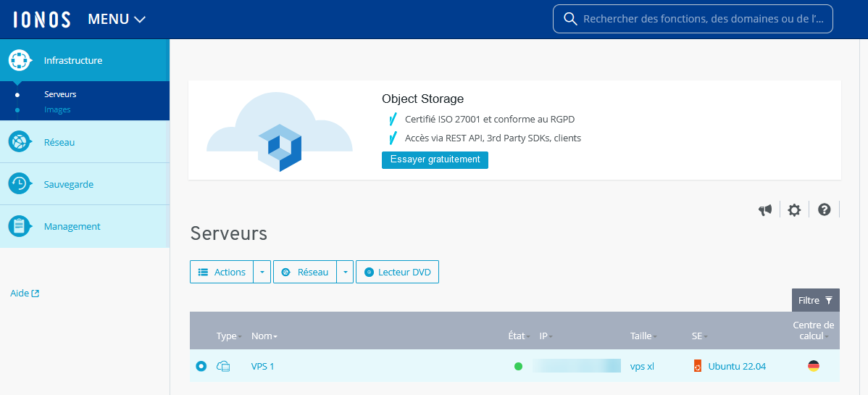This screenshot has width=868, height=395.
Task: Click the search magnifier icon
Action: (570, 19)
